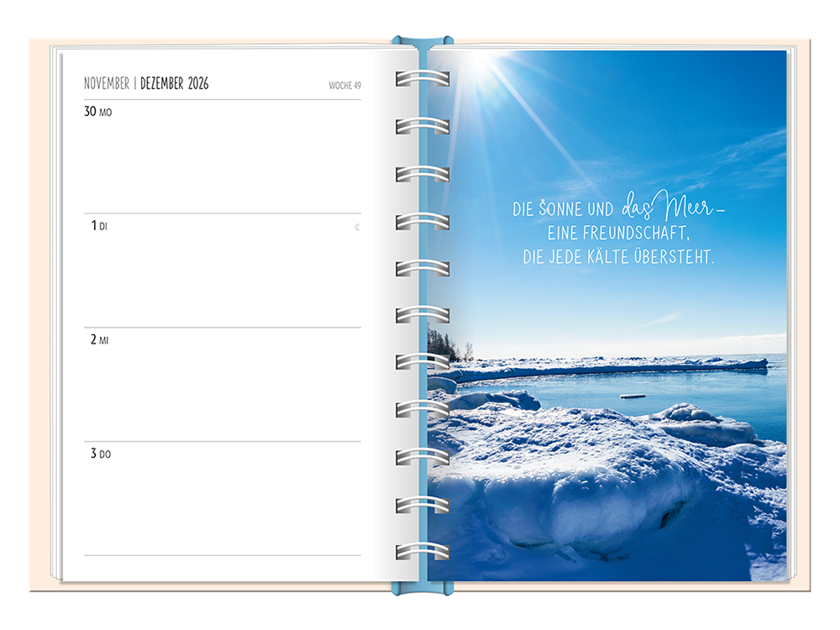Click the small ice chunk floating in water
This screenshot has height=630, width=840.
pyautogui.click(x=633, y=396)
